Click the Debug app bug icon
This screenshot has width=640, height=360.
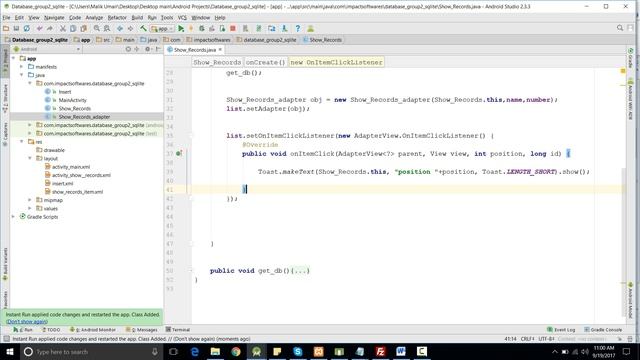click(x=202, y=29)
